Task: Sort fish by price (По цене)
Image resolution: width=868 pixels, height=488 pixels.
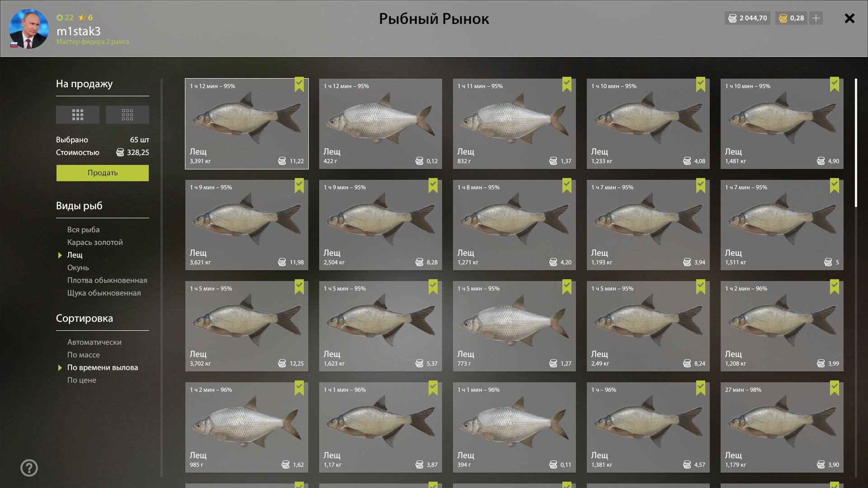Action: pyautogui.click(x=82, y=380)
